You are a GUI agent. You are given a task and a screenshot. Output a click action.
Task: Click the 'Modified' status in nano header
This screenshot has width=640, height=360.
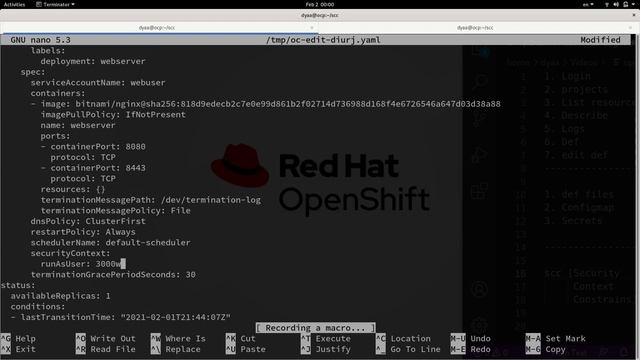pos(600,40)
